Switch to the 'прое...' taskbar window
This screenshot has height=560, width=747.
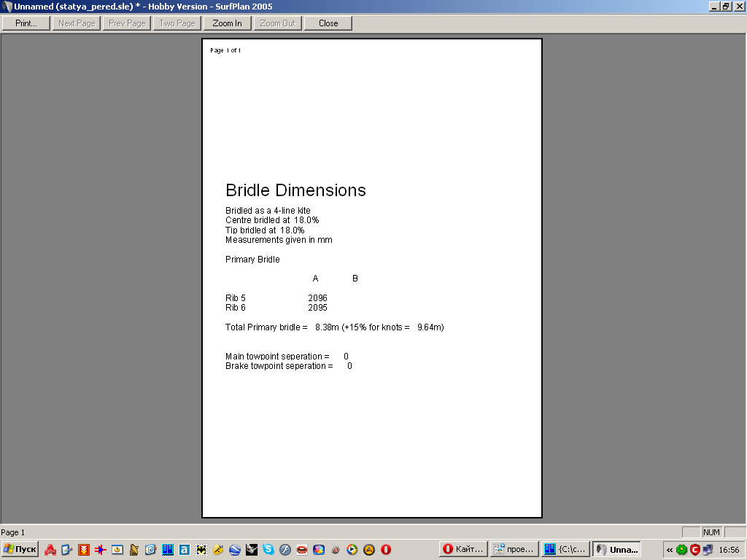[x=514, y=550]
